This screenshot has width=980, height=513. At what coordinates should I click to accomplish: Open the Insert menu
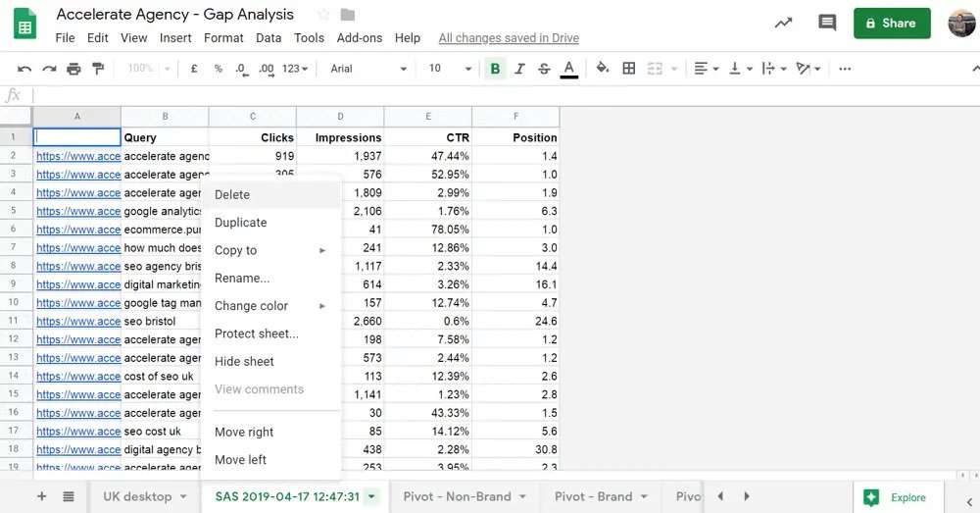coord(175,38)
